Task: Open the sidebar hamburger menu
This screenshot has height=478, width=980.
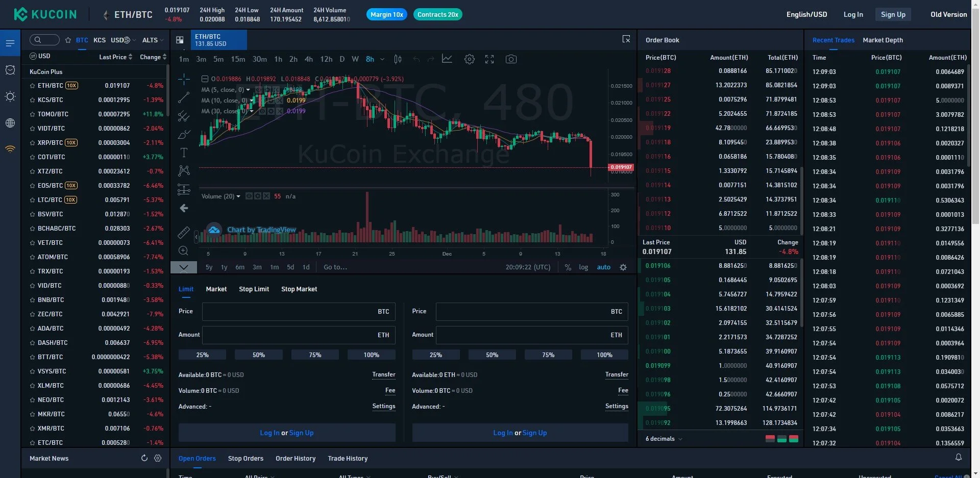Action: click(10, 43)
